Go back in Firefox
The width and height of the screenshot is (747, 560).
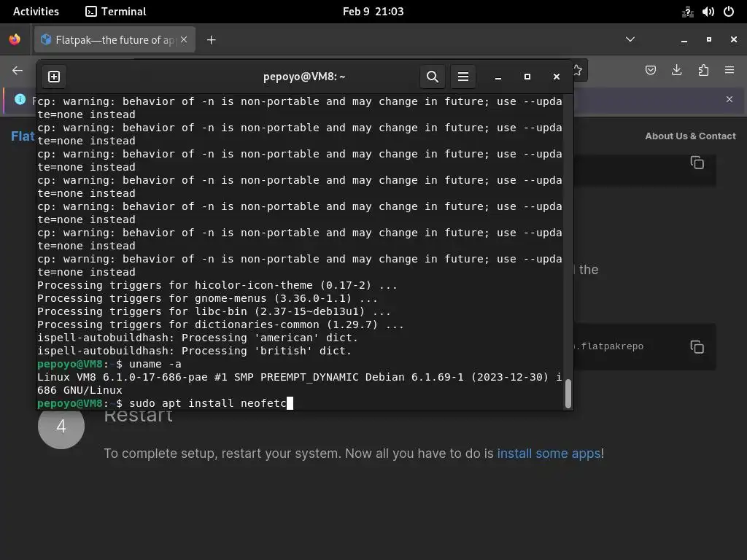click(x=18, y=71)
